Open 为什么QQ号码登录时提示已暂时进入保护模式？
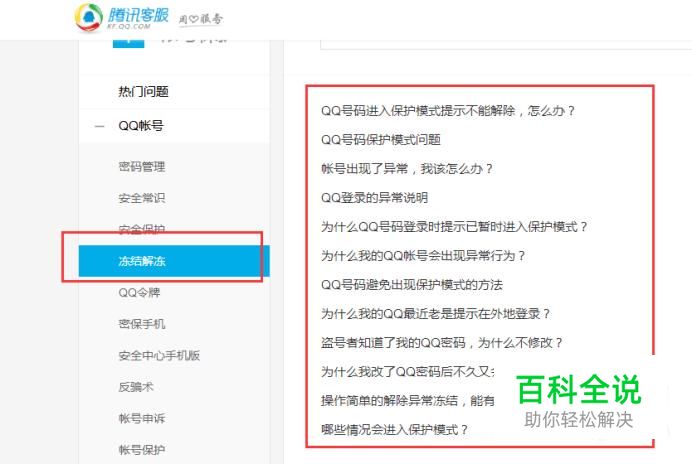This screenshot has height=464, width=692. point(454,226)
